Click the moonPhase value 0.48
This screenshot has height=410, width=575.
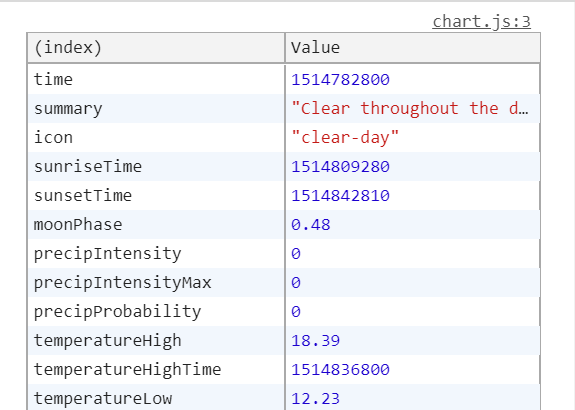(x=311, y=224)
